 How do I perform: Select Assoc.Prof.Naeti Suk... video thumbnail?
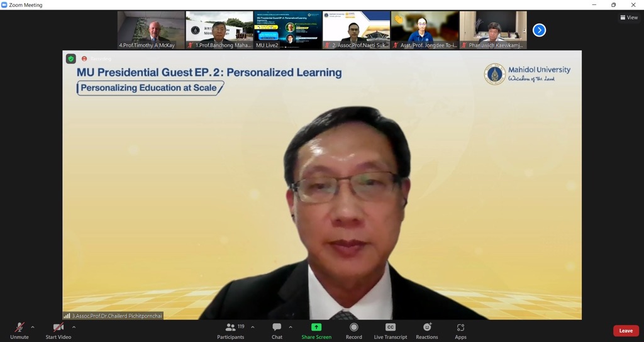click(357, 30)
